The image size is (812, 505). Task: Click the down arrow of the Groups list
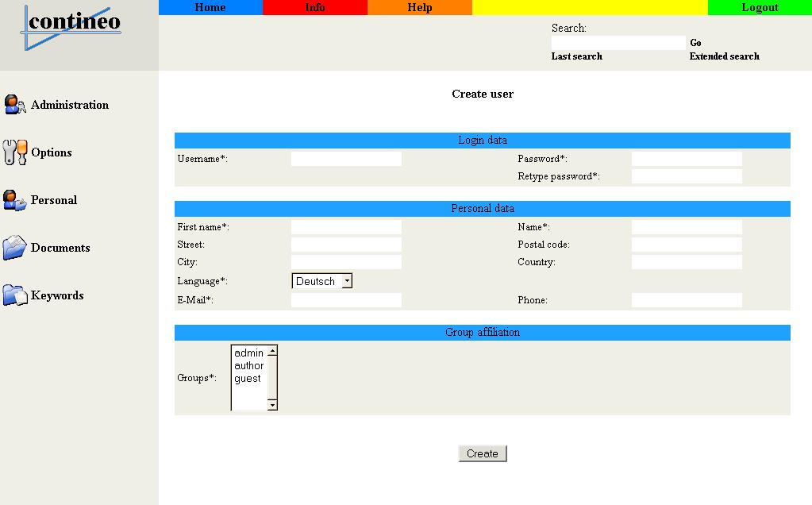271,407
